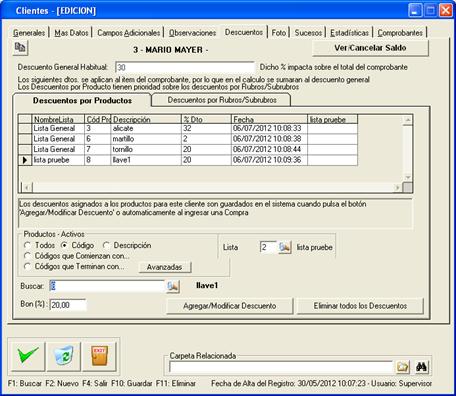Open the Lista lookup icon

pyautogui.click(x=285, y=247)
